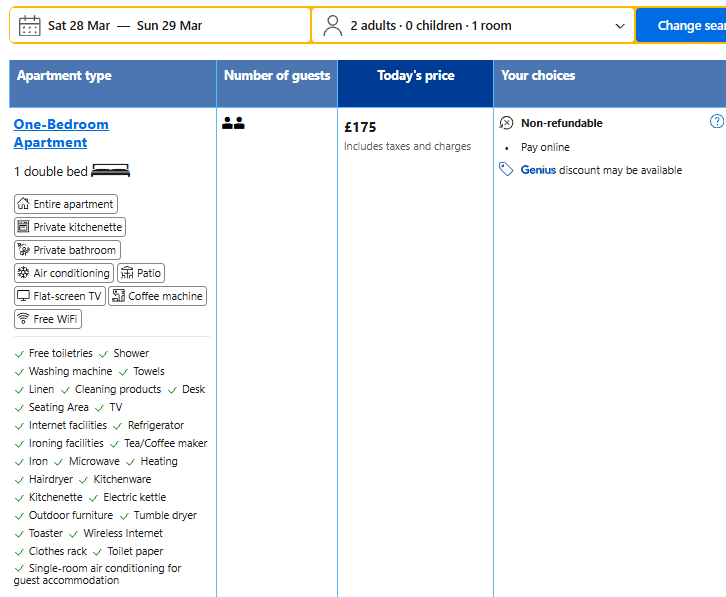This screenshot has height=597, width=726.
Task: Click the Clothes rack amenity
Action: pyautogui.click(x=57, y=552)
